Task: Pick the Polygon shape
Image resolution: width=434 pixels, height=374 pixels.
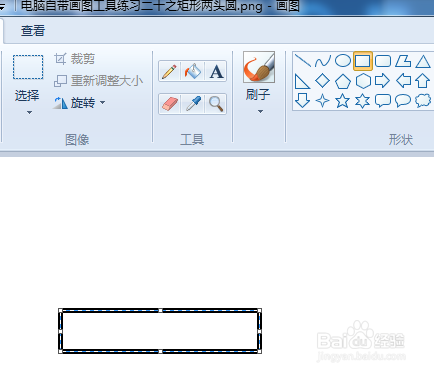Action: [403, 61]
